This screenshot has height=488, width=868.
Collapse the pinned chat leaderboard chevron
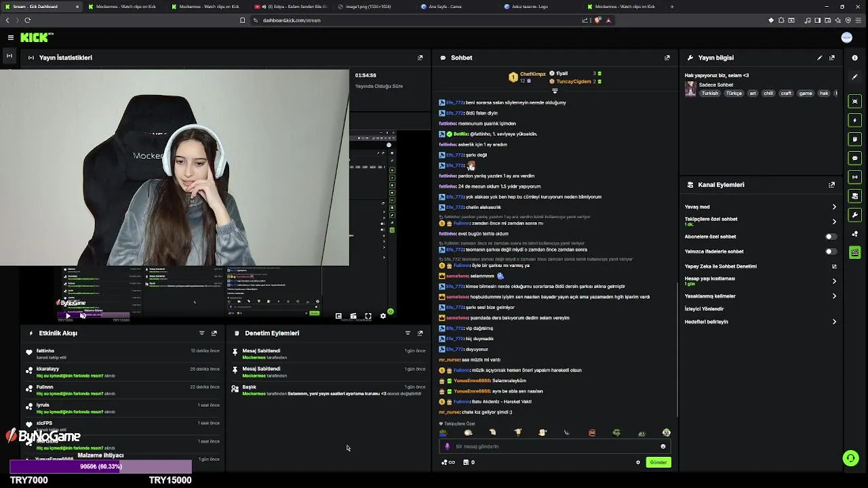pos(555,91)
